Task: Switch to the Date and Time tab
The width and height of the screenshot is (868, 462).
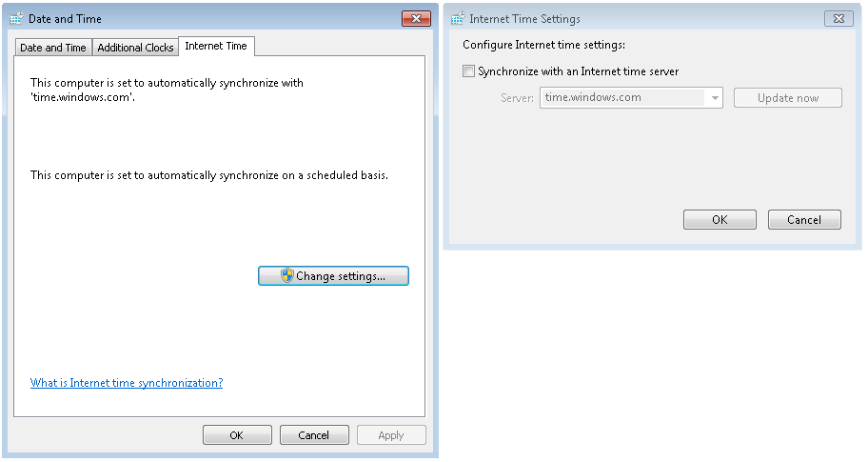Action: click(x=53, y=48)
